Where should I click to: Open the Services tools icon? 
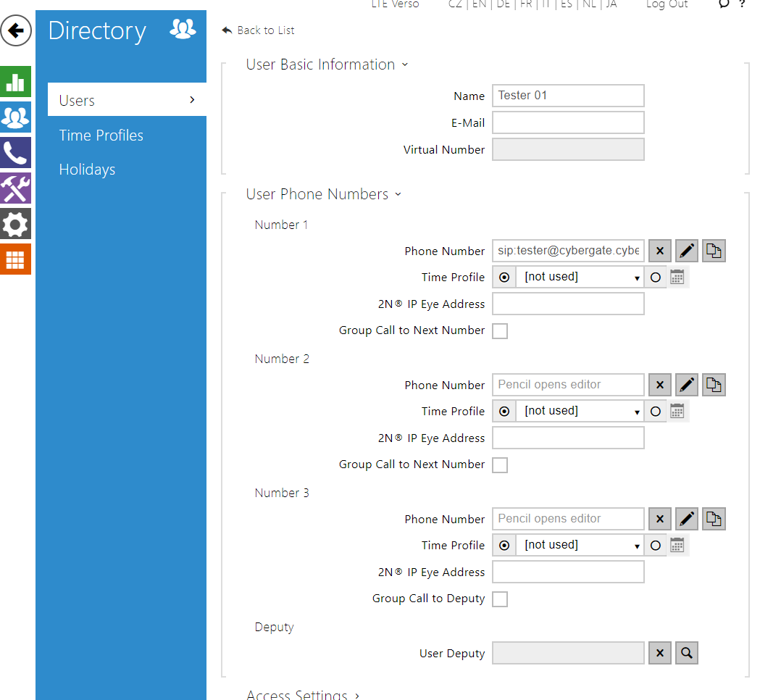(15, 188)
